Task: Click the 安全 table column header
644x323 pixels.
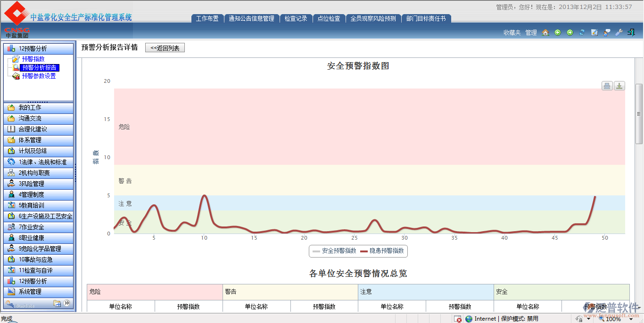Action: tap(561, 292)
